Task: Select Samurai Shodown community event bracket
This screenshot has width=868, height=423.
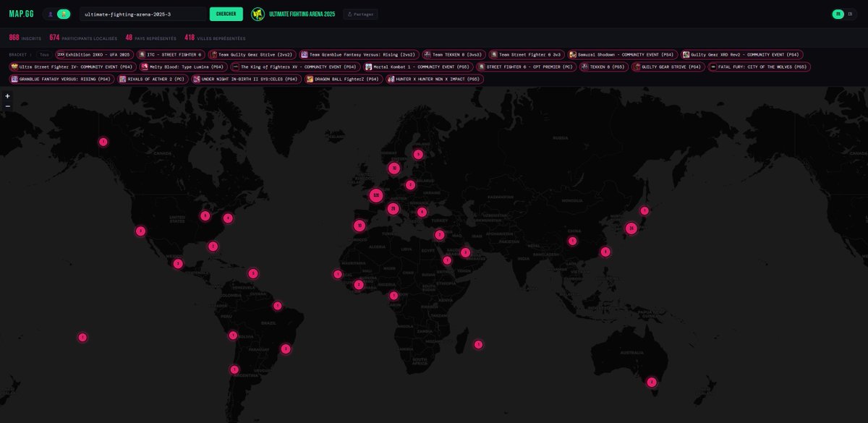Action: [x=623, y=54]
